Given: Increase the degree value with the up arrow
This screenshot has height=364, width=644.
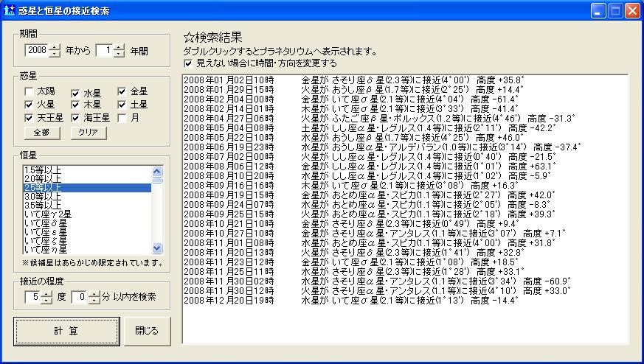Looking at the screenshot, I should coord(46,293).
